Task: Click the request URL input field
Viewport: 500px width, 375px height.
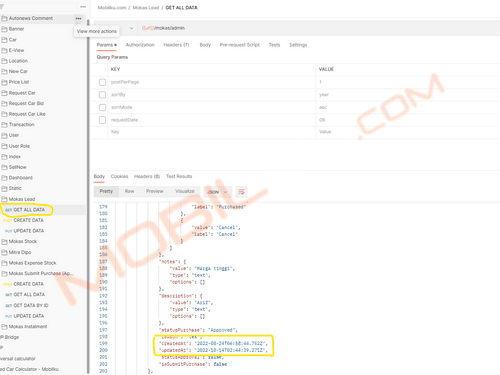Action: 318,28
